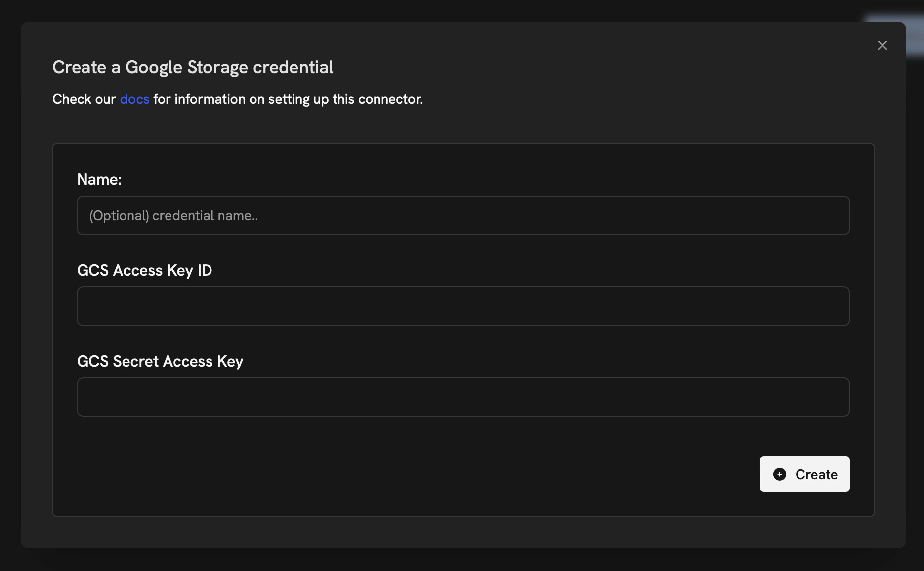
Task: Select the close cross at the top right
Action: [x=882, y=45]
